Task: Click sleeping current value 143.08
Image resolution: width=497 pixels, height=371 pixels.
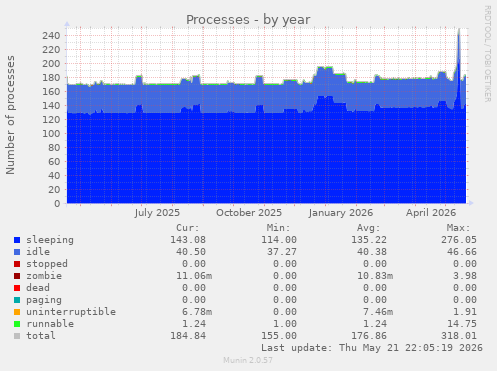Action: pyautogui.click(x=188, y=240)
